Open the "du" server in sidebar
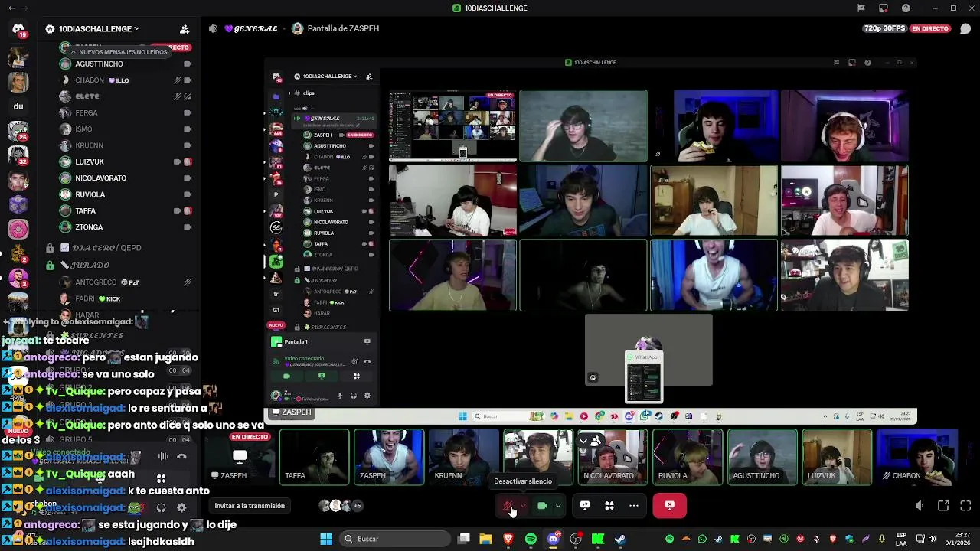This screenshot has width=980, height=551. click(18, 106)
